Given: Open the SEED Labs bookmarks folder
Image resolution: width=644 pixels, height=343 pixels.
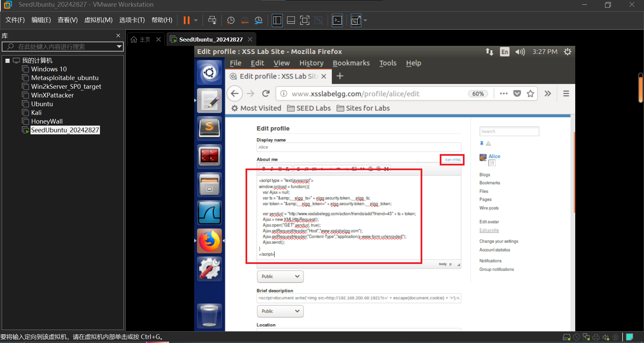Looking at the screenshot, I should tap(309, 108).
